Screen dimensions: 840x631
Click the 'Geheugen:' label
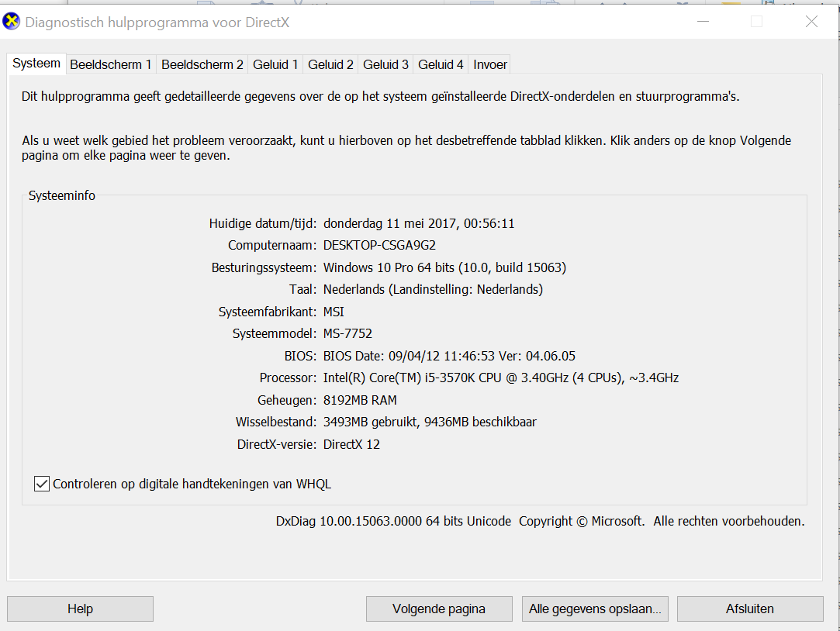coord(287,400)
